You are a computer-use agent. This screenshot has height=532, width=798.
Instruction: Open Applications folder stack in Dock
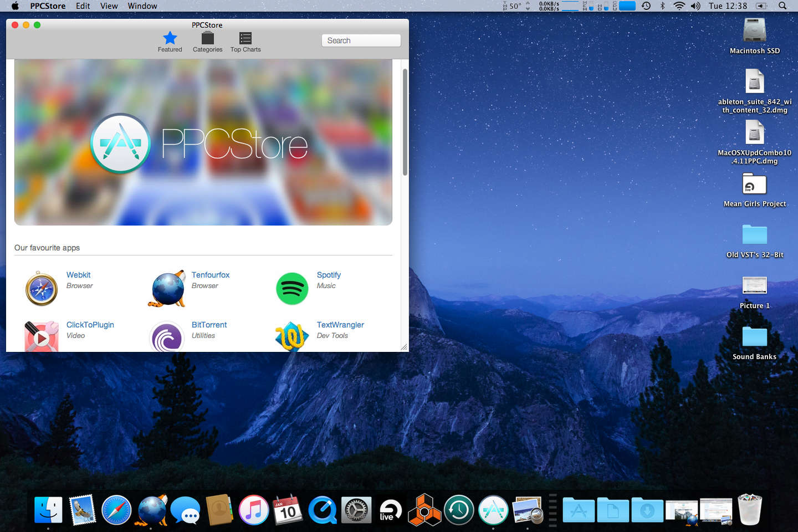(x=579, y=510)
